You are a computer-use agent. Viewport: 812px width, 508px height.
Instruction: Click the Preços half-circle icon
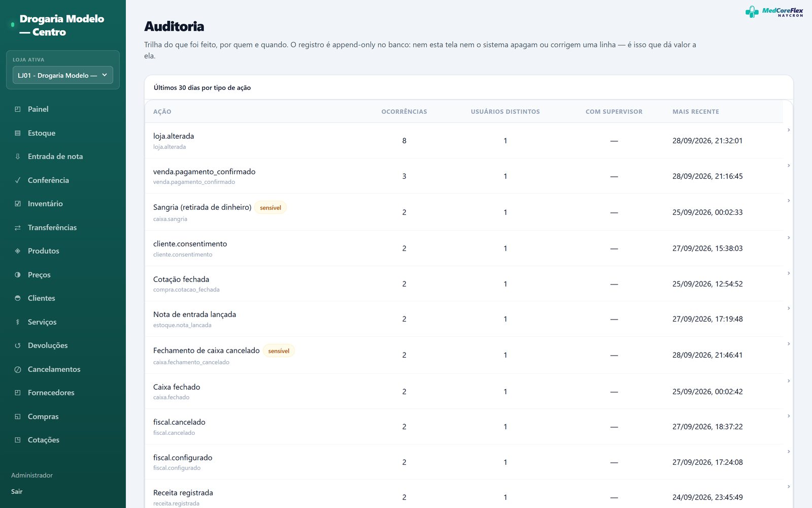[18, 275]
